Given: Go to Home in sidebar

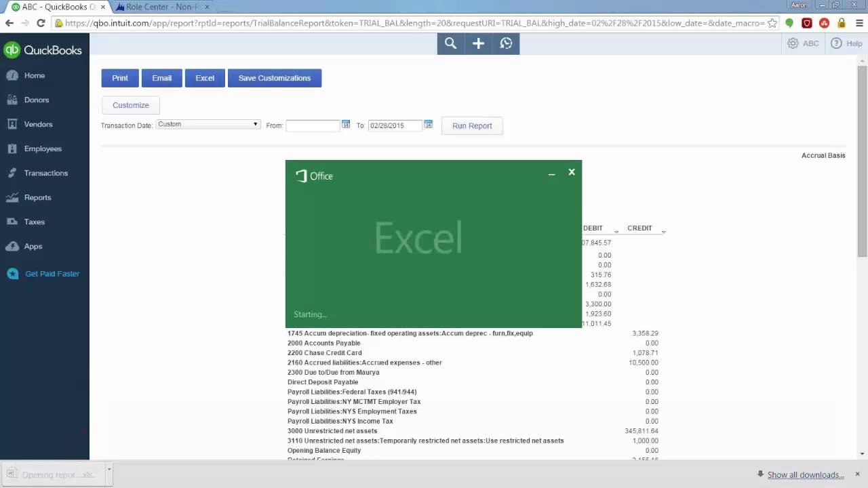Looking at the screenshot, I should 35,75.
